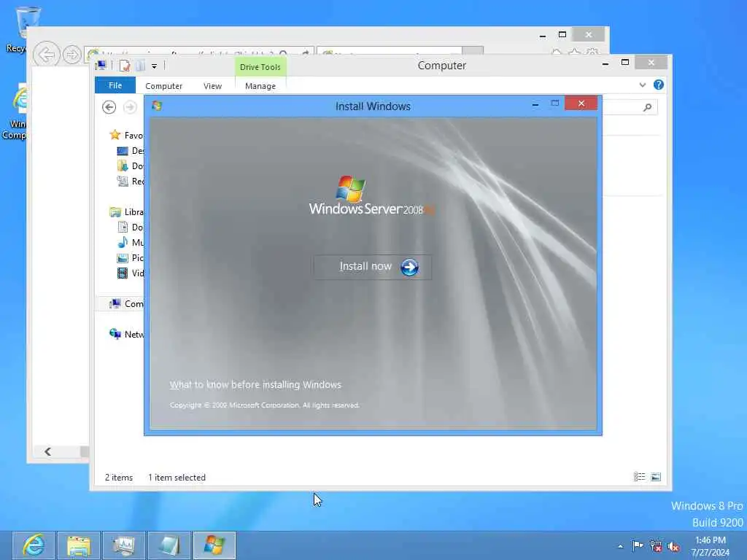This screenshot has height=560, width=747.
Task: Click the muted volume tray icon
Action: point(673,547)
